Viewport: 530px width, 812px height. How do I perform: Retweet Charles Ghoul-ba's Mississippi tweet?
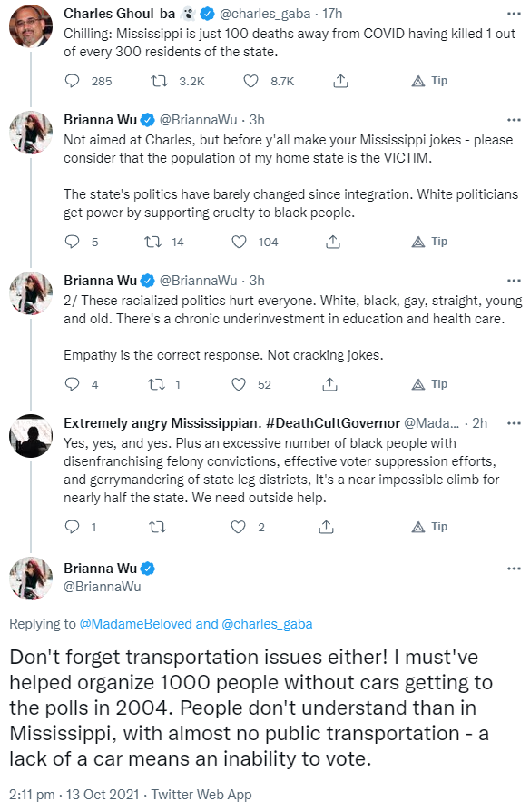159,81
